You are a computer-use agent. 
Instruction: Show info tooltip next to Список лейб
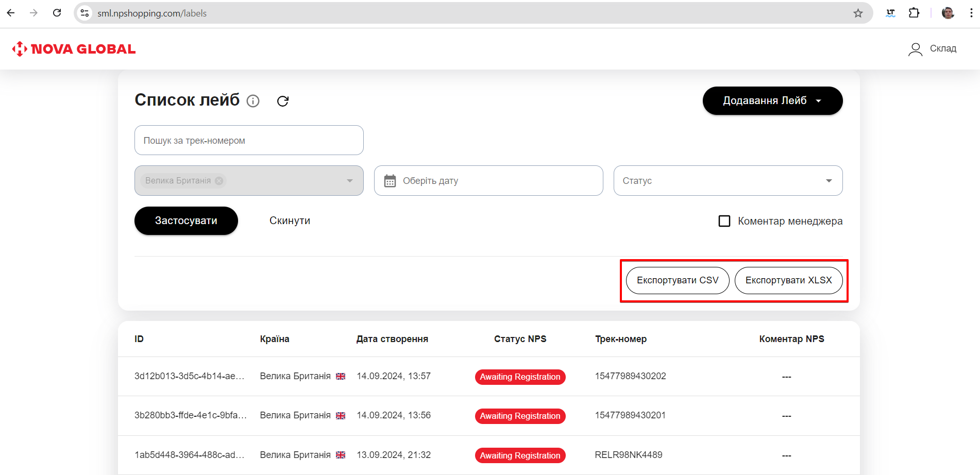click(253, 101)
